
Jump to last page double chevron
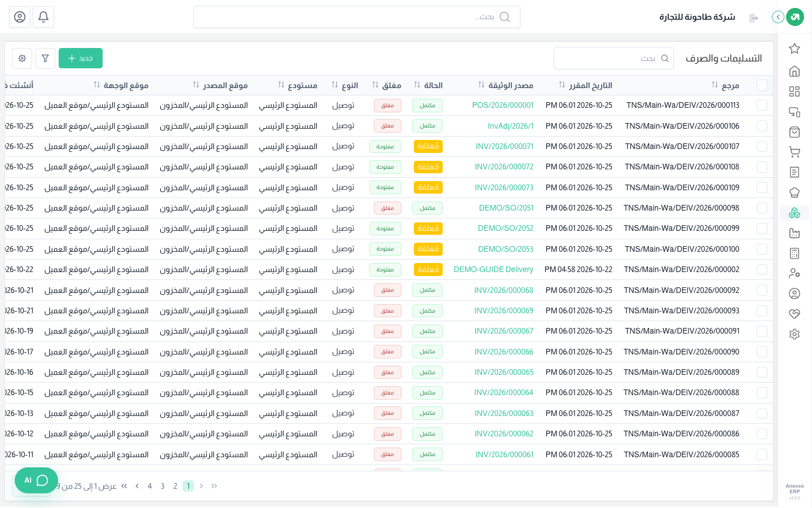tap(124, 486)
